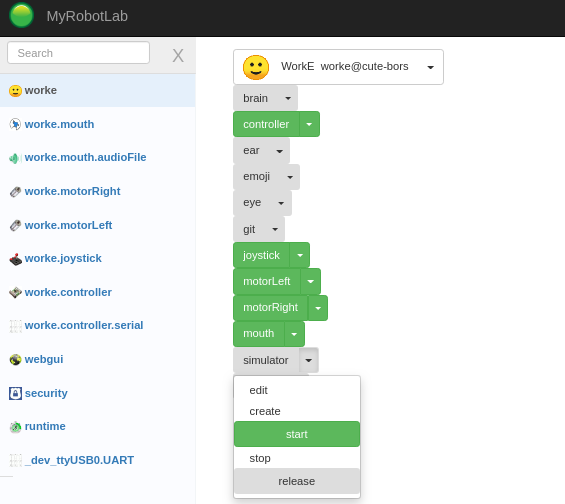Click the Search input field
This screenshot has height=504, width=565.
[x=79, y=53]
